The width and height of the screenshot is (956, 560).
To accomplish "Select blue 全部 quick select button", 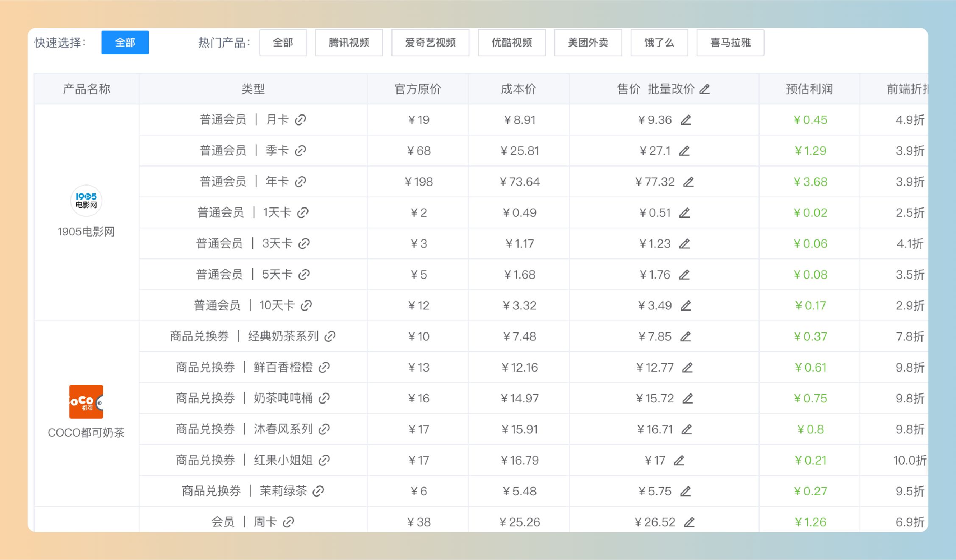I will pos(125,42).
